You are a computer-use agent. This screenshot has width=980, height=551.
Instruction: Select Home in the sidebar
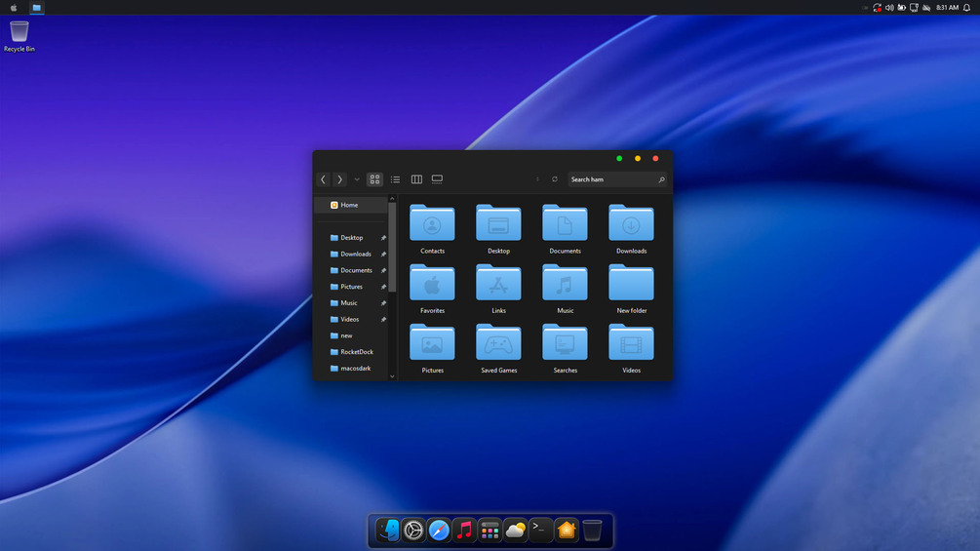[x=351, y=205]
